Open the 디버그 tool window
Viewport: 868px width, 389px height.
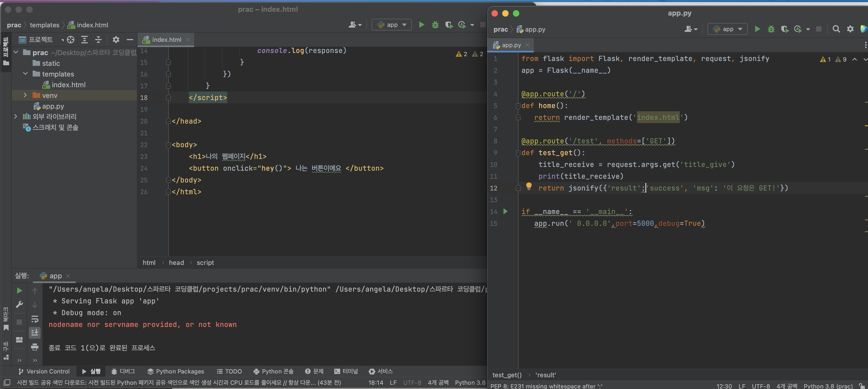(x=123, y=371)
